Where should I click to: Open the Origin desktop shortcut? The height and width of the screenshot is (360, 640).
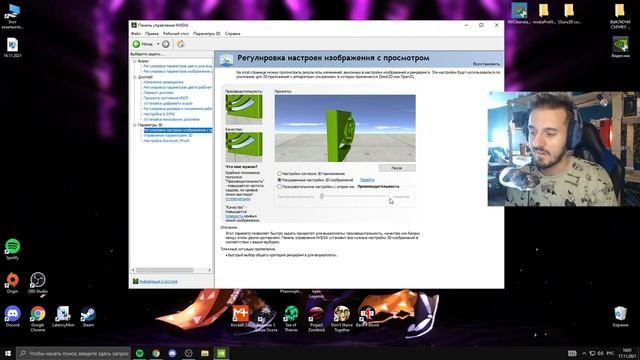13,282
